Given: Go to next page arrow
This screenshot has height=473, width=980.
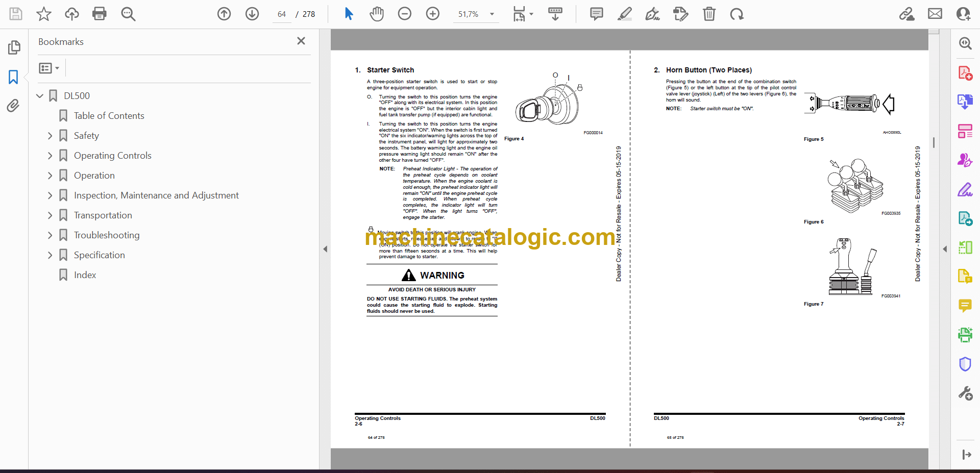Looking at the screenshot, I should point(252,14).
